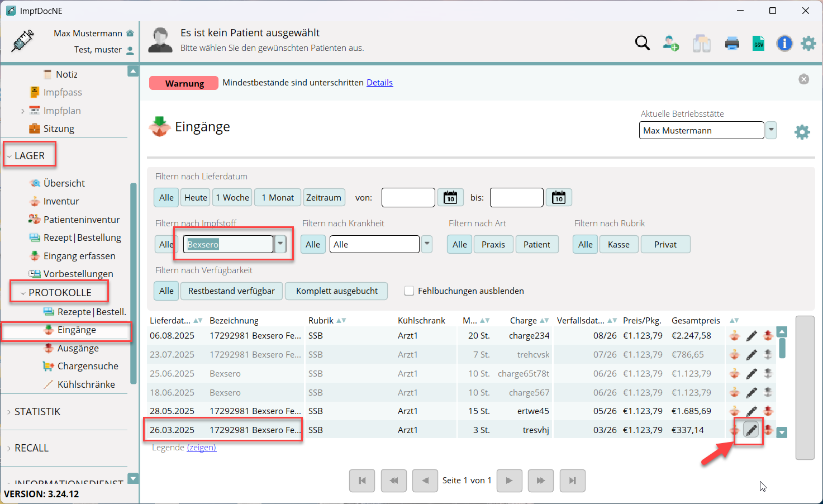The width and height of the screenshot is (823, 504).
Task: Open the blue info icon
Action: [x=784, y=43]
